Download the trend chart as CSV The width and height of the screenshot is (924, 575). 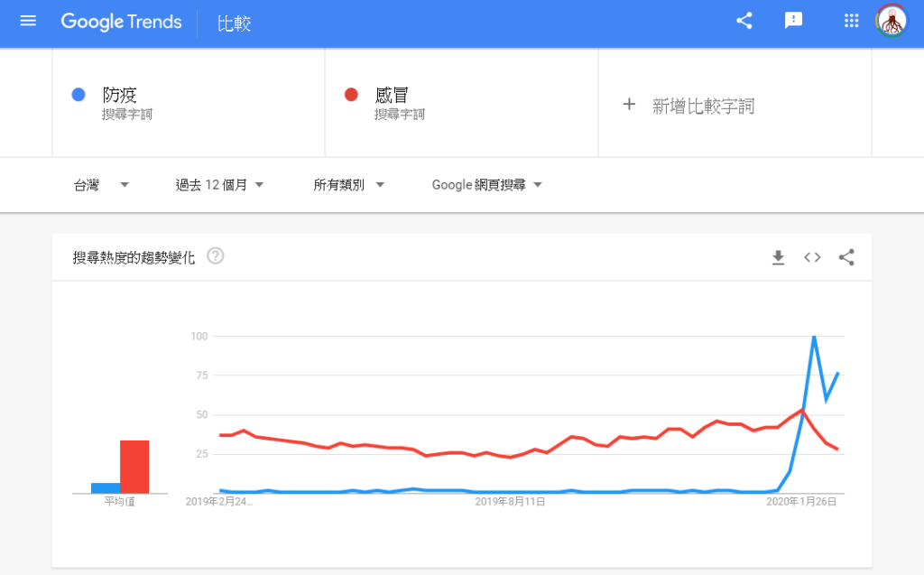coord(778,257)
